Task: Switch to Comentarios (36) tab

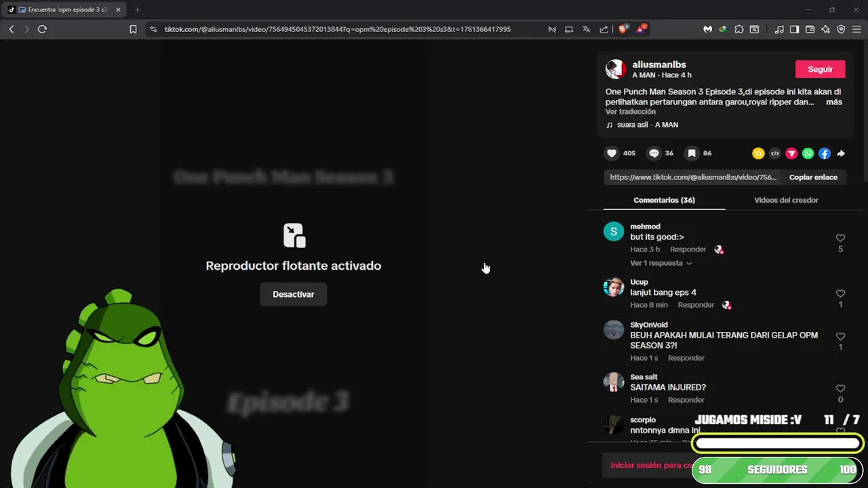Action: pos(664,200)
